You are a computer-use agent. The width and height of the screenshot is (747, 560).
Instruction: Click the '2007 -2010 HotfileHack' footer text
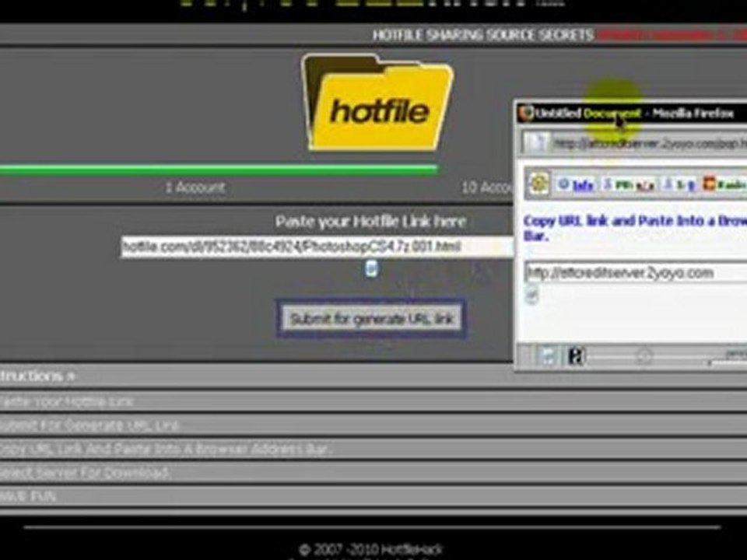[x=371, y=549]
